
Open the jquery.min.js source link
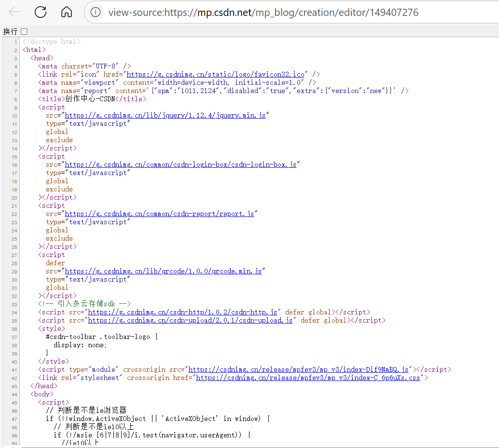(165, 115)
